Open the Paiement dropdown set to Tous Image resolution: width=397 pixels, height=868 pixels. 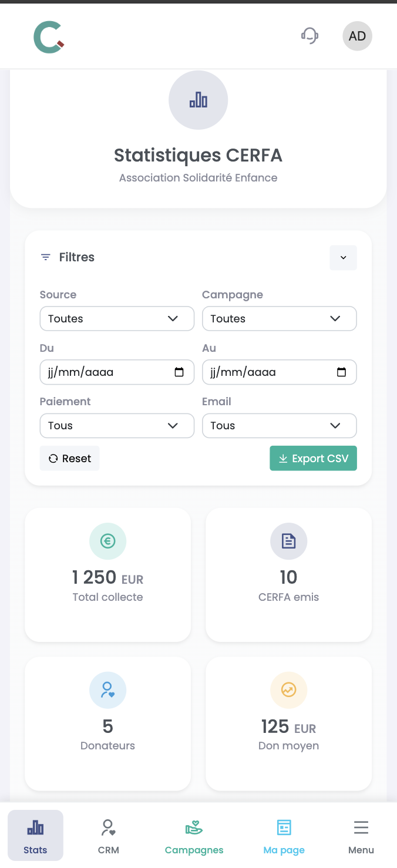tap(116, 425)
